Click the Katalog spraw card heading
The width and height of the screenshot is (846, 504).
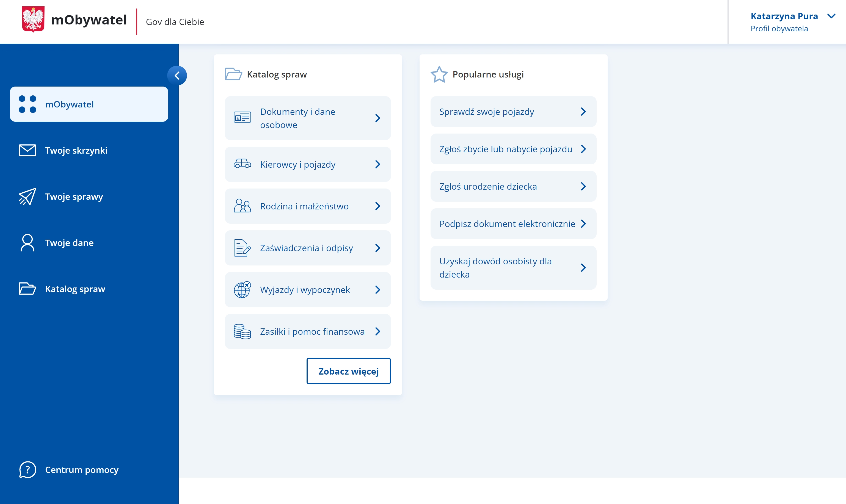coord(277,74)
